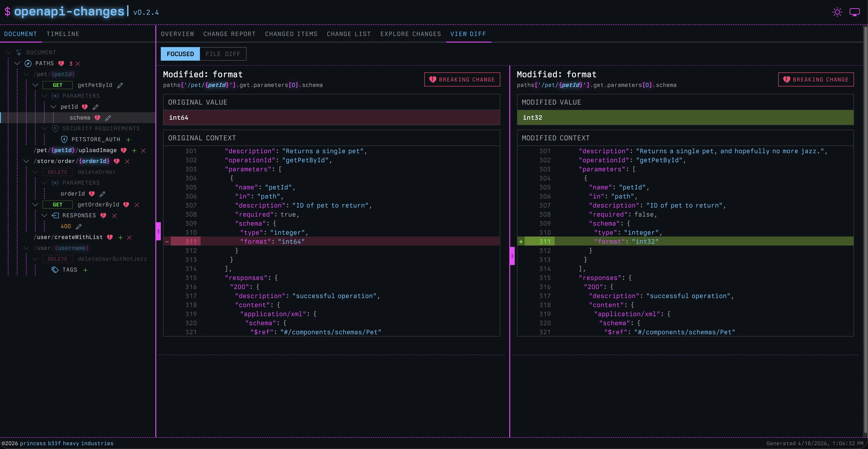Click the RESPONSES arrow icon
868x449 pixels.
click(x=55, y=215)
